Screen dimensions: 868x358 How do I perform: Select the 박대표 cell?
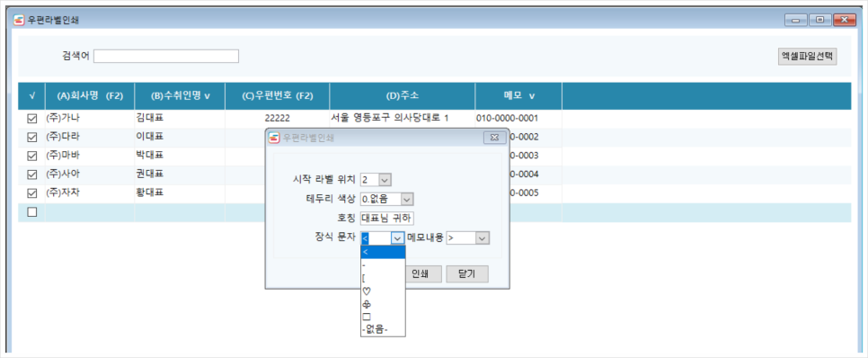click(180, 156)
